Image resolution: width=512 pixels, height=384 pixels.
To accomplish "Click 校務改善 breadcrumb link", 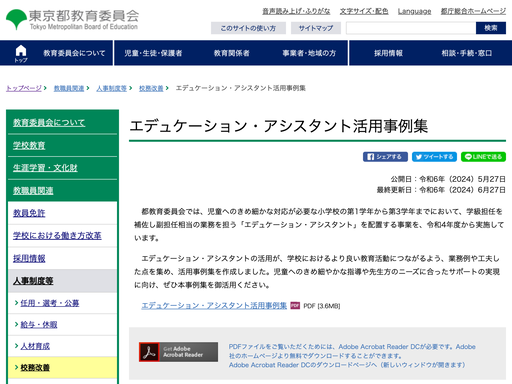I will click(151, 88).
